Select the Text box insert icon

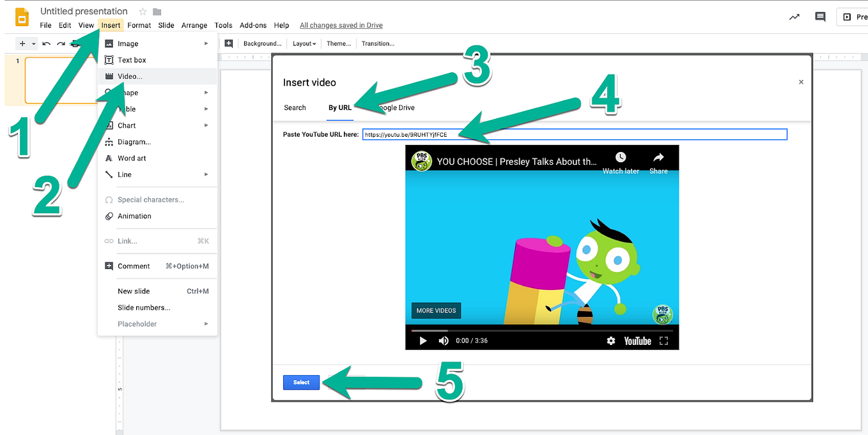pos(109,59)
